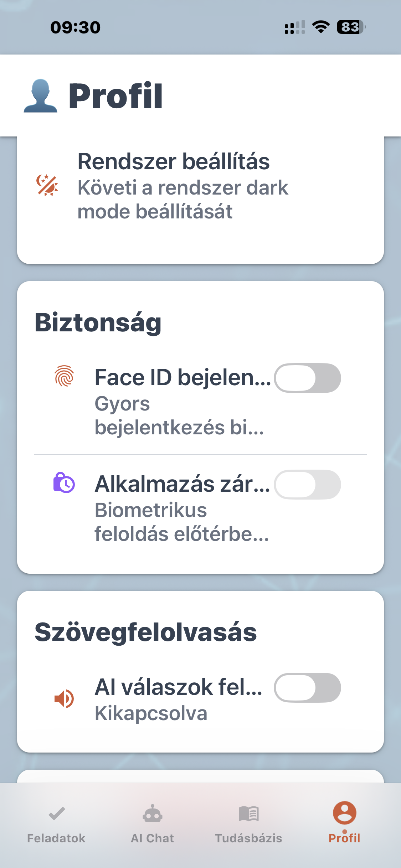Viewport: 401px width, 868px height.
Task: Tap the Feladatok checkmark icon
Action: point(56,813)
